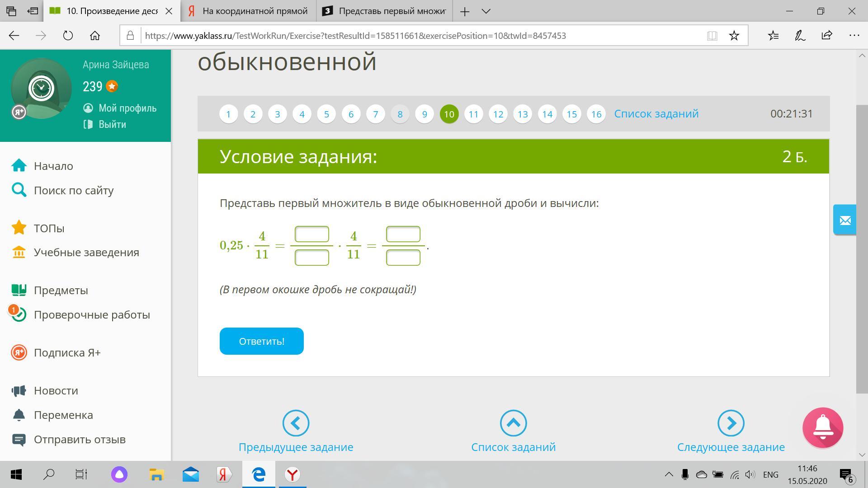868x488 pixels.
Task: Open Yandex browser from taskbar
Action: point(292,474)
